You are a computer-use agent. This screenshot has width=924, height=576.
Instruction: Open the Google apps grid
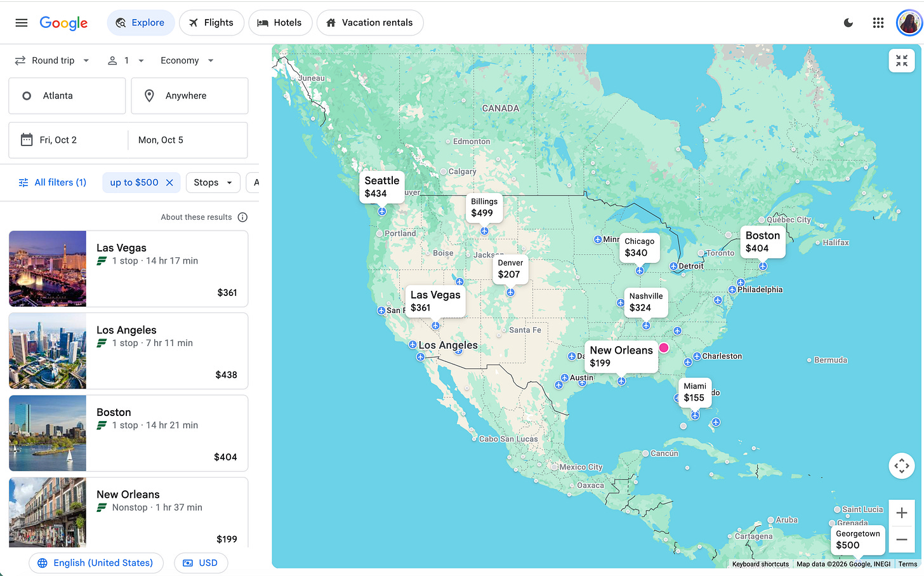[x=878, y=23]
